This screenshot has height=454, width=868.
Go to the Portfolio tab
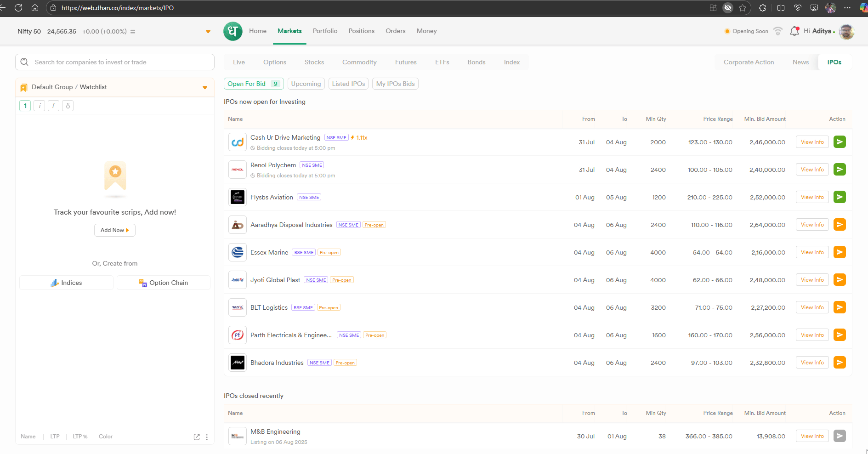pos(325,31)
